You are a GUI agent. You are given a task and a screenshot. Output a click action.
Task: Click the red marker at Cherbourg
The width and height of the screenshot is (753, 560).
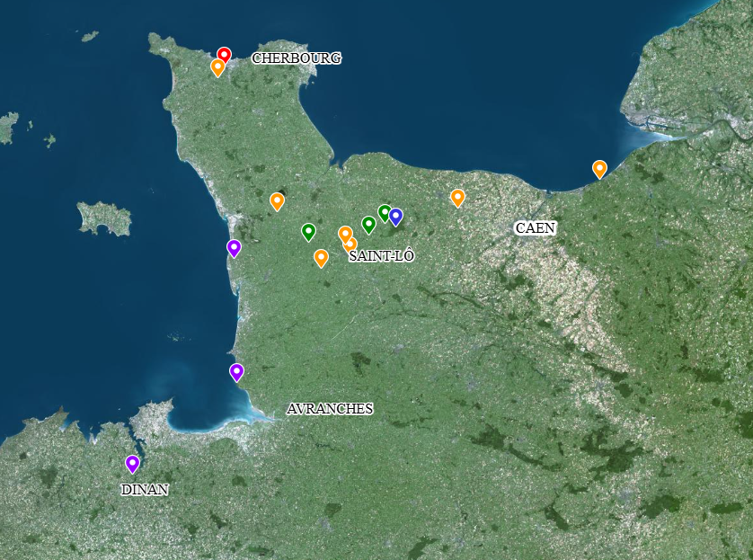224,55
